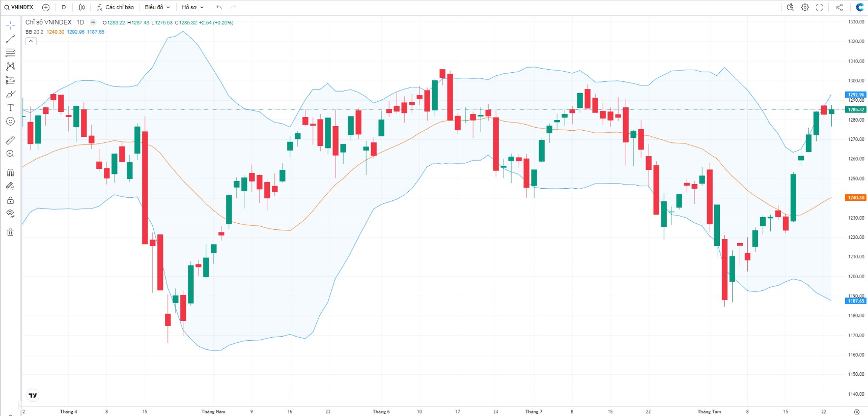This screenshot has height=416, width=868.
Task: Open quick search in the top bar
Action: (x=790, y=7)
